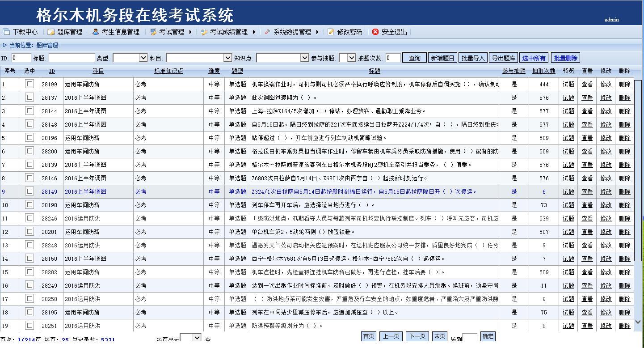The width and height of the screenshot is (644, 348).
Task: Open the 知识点 dropdown
Action: pos(282,58)
